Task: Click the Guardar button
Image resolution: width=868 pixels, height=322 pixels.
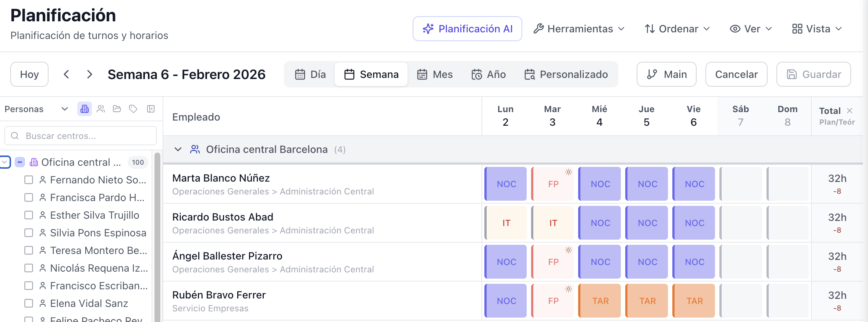Action: click(x=813, y=74)
